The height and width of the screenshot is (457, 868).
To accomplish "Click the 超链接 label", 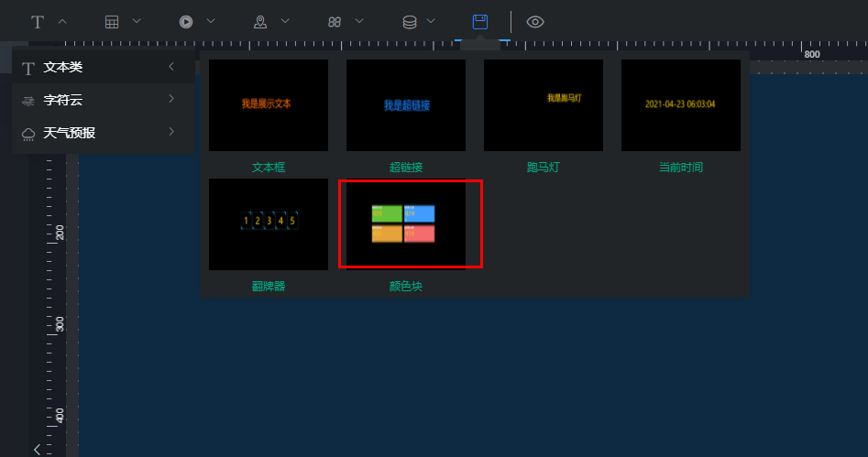I will [x=406, y=167].
